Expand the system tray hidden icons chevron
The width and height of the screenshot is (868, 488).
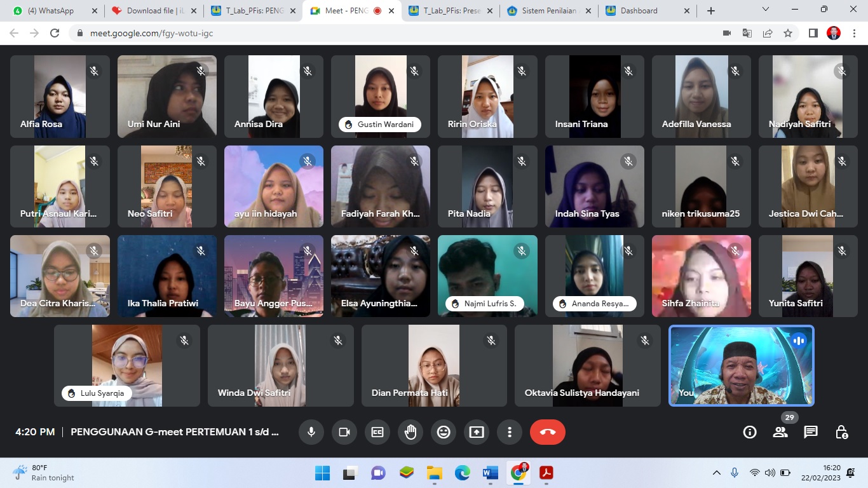pyautogui.click(x=716, y=473)
